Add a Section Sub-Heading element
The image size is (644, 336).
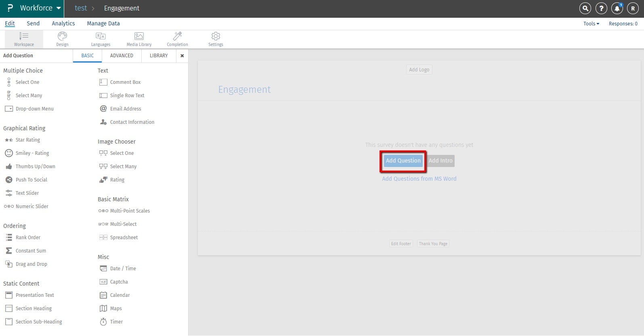[34, 322]
